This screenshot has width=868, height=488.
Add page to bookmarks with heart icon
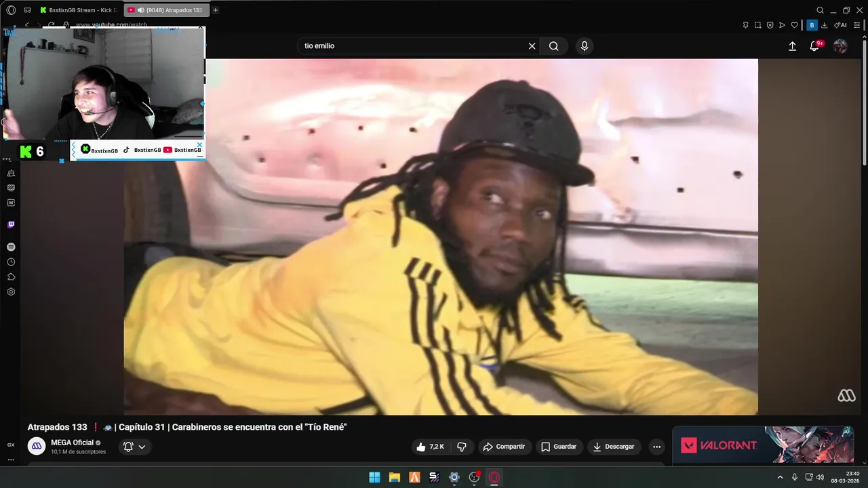pos(795,25)
